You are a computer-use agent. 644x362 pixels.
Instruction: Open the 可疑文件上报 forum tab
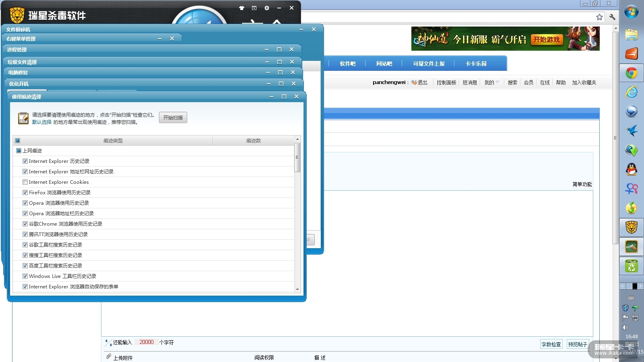click(429, 64)
